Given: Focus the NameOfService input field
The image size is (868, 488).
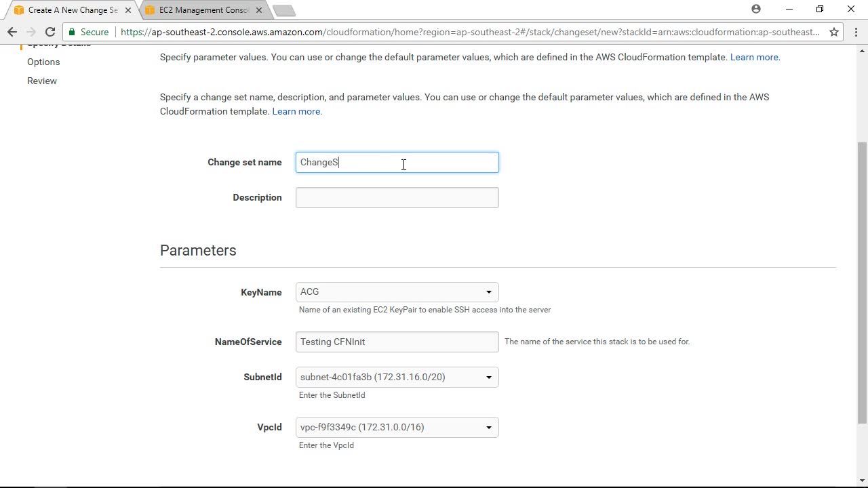Looking at the screenshot, I should 397,342.
